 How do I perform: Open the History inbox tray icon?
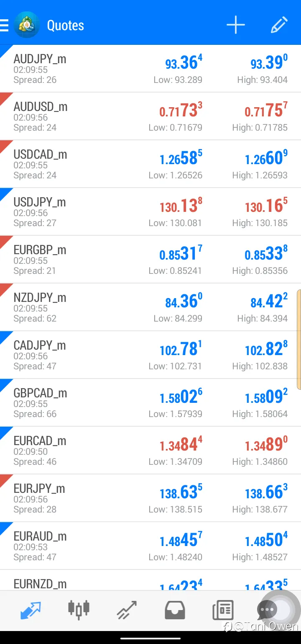175,611
